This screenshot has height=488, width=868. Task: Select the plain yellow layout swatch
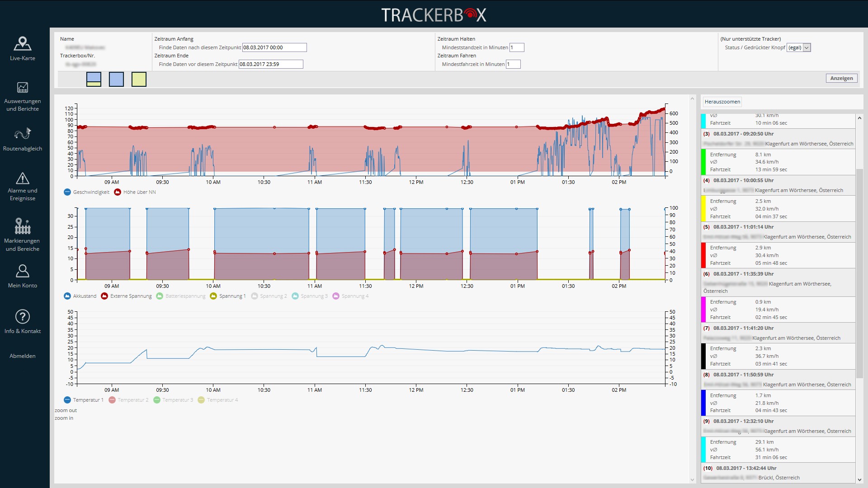pyautogui.click(x=139, y=79)
